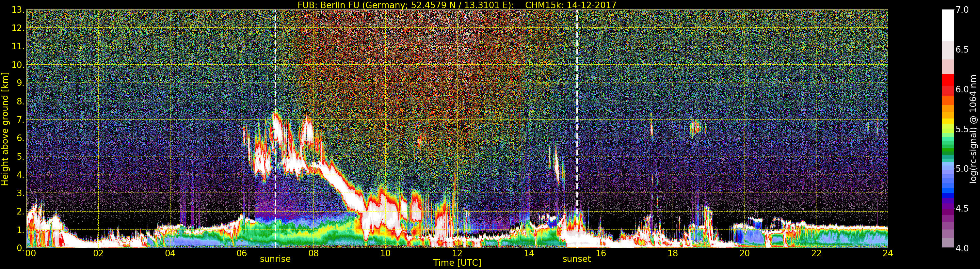980x269 pixels.
Task: Click the time-axis tick label '10'
Action: coord(385,253)
